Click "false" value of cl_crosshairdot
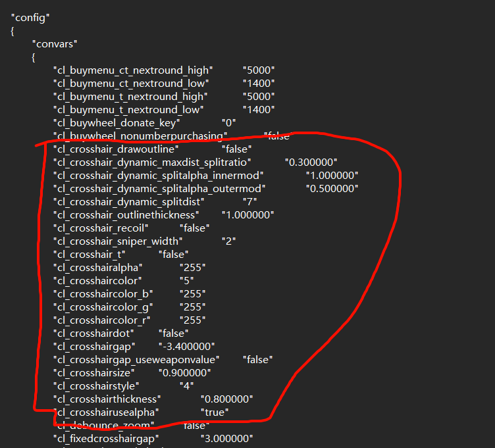Image resolution: width=495 pixels, height=448 pixels. [x=173, y=334]
